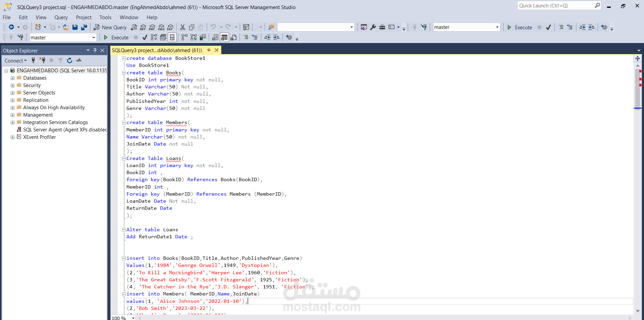Start a DAX query
The height and width of the screenshot is (320, 644).
click(171, 27)
